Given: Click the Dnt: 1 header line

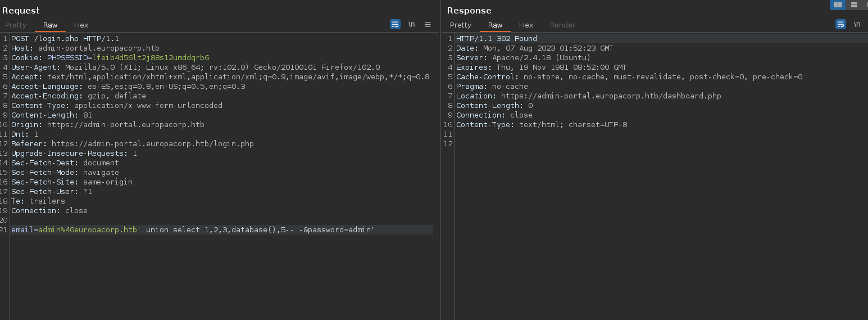Looking at the screenshot, I should coord(25,134).
